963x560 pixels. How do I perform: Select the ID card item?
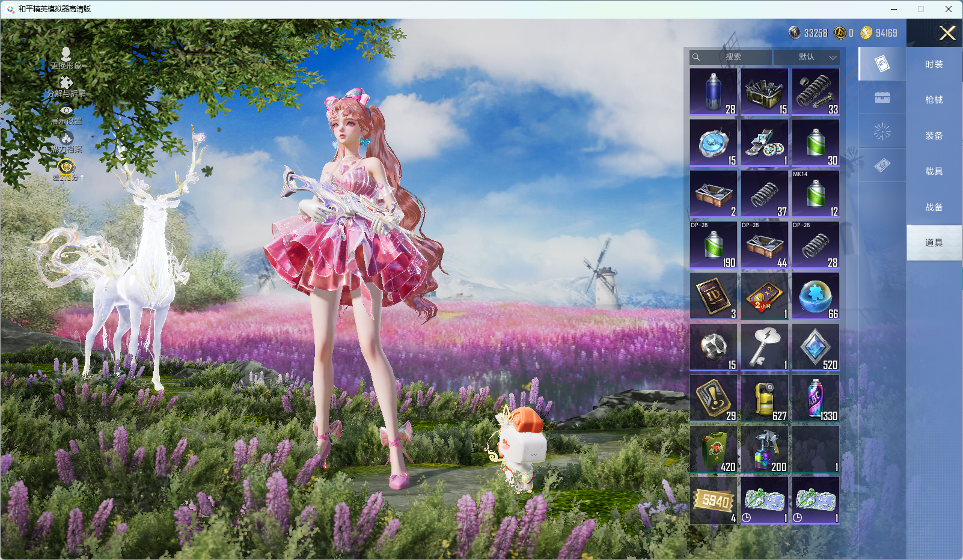pos(714,296)
